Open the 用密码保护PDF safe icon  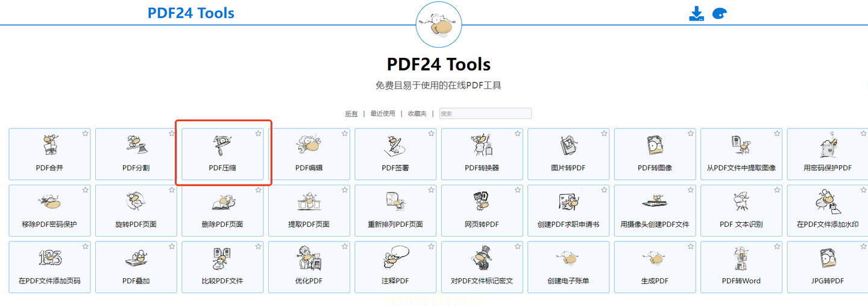[828, 145]
